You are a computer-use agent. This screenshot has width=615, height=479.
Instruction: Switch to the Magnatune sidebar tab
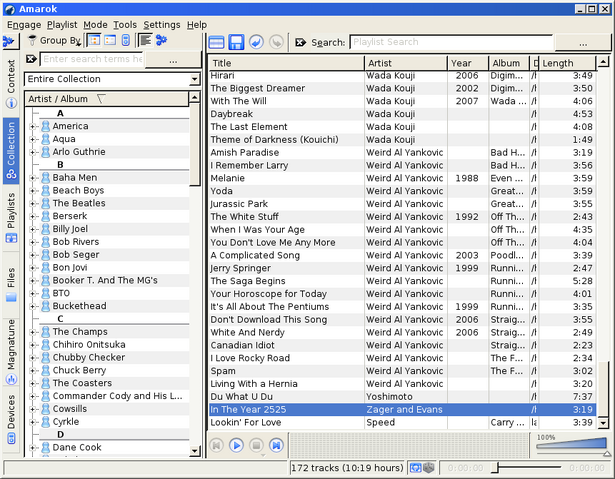click(x=11, y=352)
